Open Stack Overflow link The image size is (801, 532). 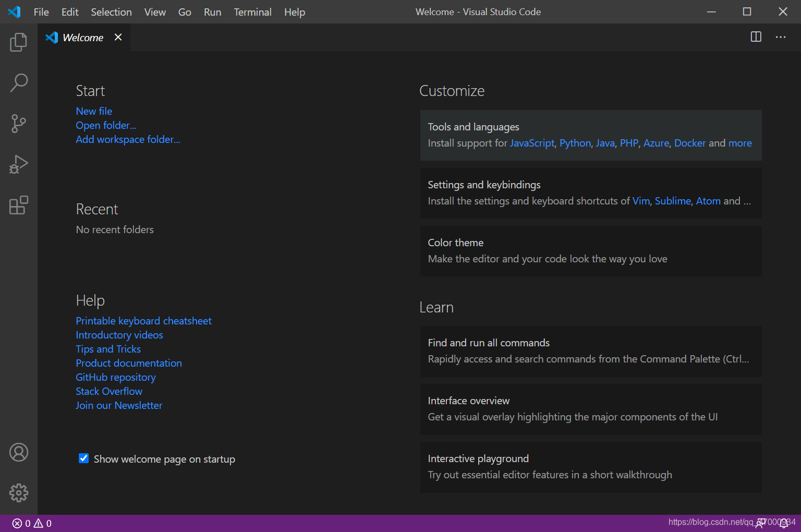pos(109,391)
